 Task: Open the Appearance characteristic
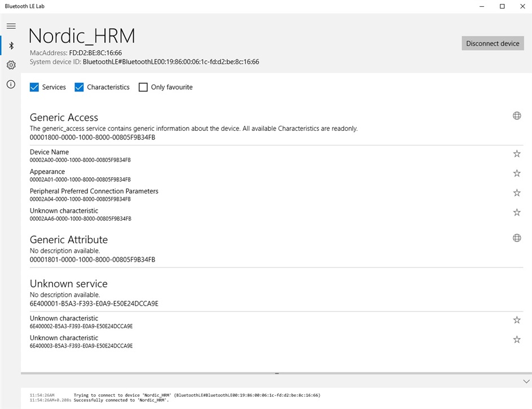click(x=276, y=175)
